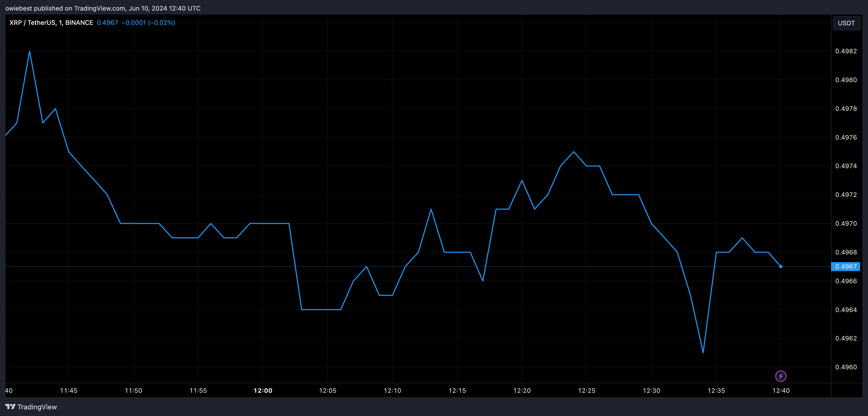Image resolution: width=868 pixels, height=416 pixels.
Task: Click the 12:20 time axis label
Action: click(522, 390)
